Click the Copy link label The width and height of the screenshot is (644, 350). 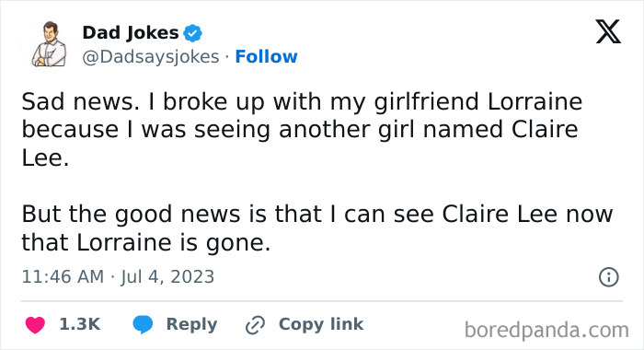pyautogui.click(x=321, y=324)
